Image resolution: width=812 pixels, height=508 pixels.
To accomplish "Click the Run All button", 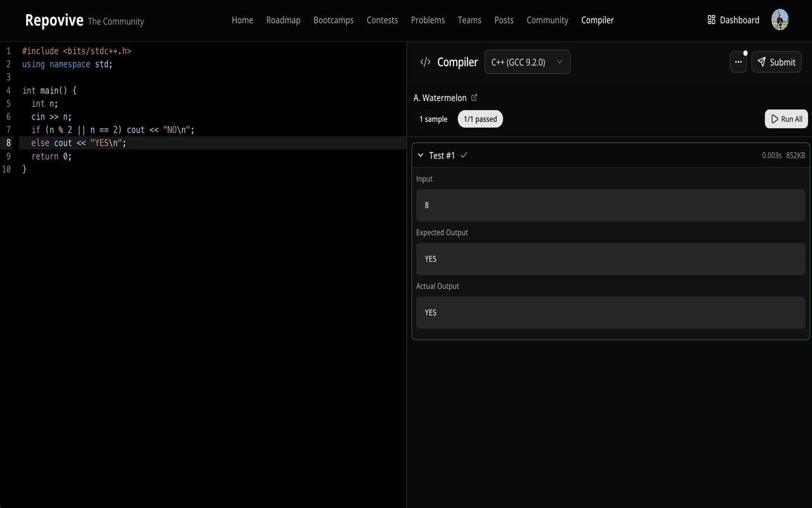I will (x=786, y=119).
